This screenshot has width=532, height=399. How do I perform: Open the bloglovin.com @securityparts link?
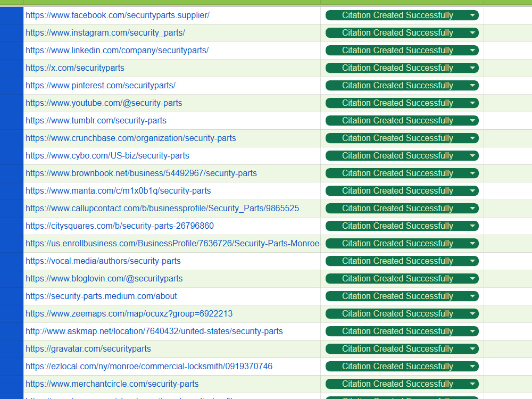coord(104,279)
